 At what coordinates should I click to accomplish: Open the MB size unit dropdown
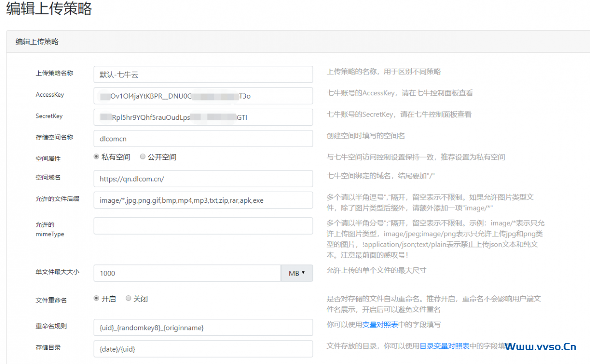[296, 273]
